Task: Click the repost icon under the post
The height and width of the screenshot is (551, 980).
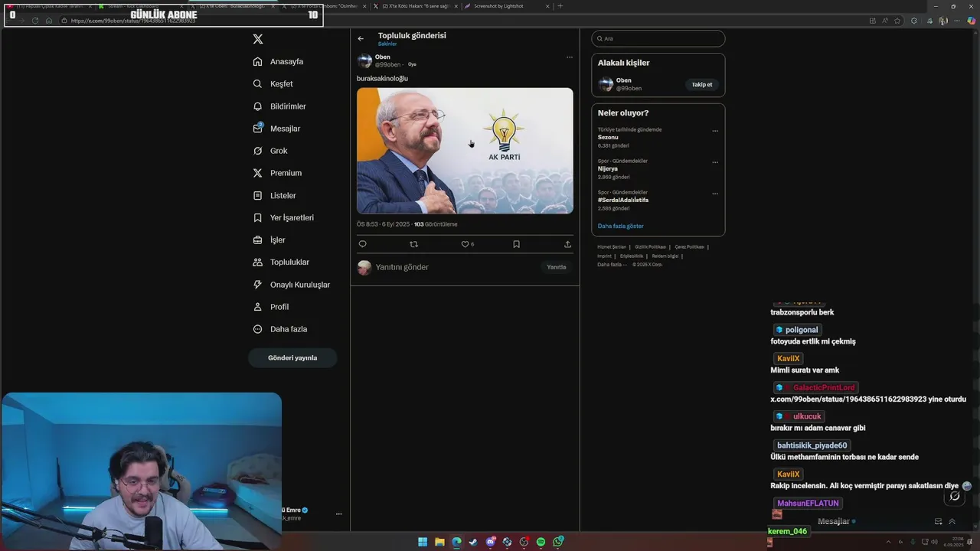Action: pyautogui.click(x=413, y=244)
